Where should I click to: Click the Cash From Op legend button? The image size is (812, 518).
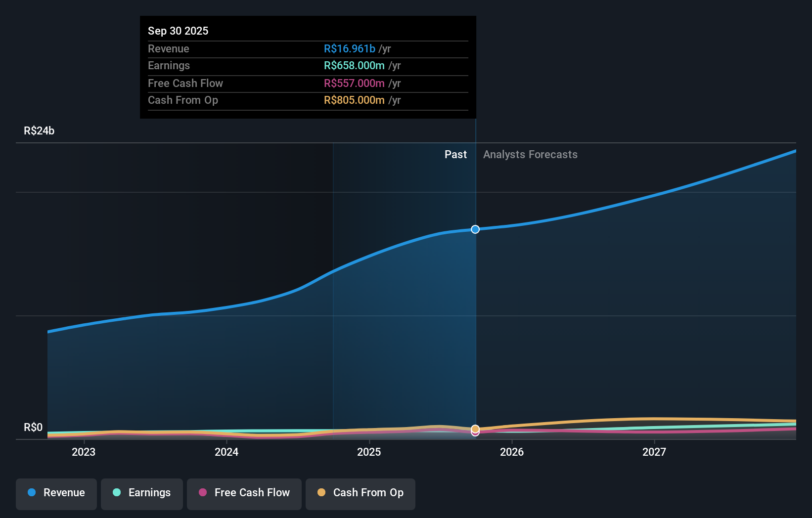click(360, 494)
